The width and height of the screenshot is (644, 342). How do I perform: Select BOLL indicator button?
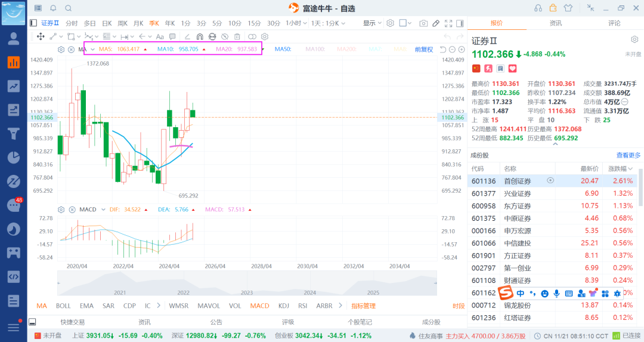(63, 306)
